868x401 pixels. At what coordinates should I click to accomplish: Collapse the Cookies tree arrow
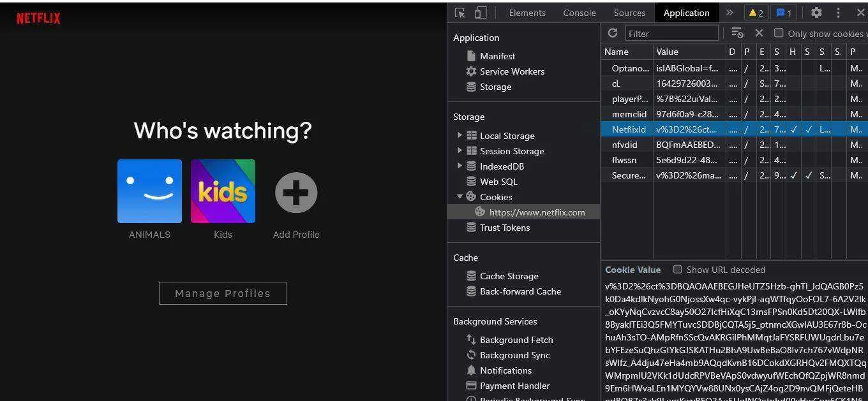pos(460,196)
